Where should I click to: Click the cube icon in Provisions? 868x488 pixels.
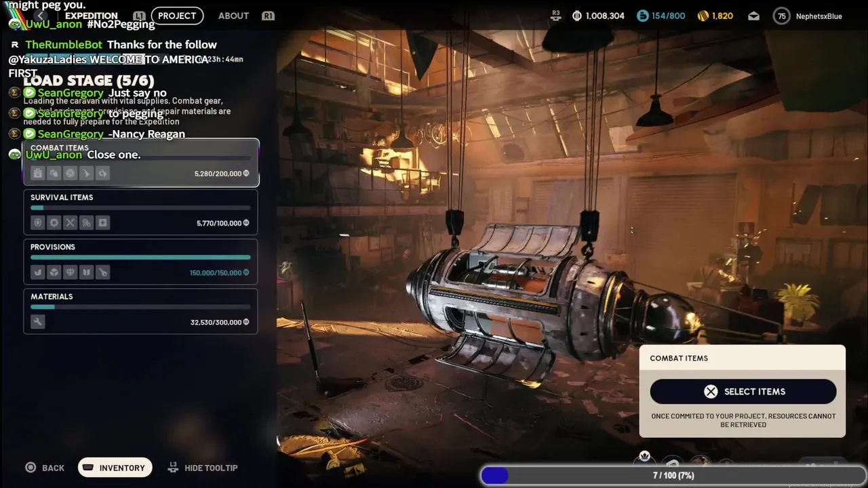pyautogui.click(x=54, y=272)
